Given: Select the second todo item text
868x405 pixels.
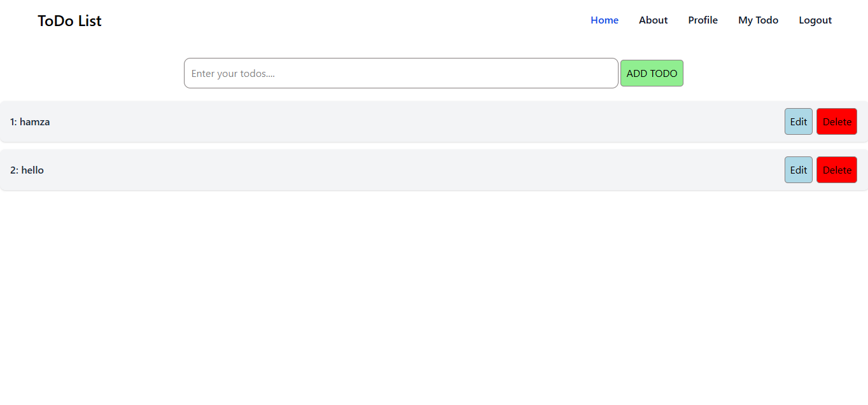Looking at the screenshot, I should point(27,170).
